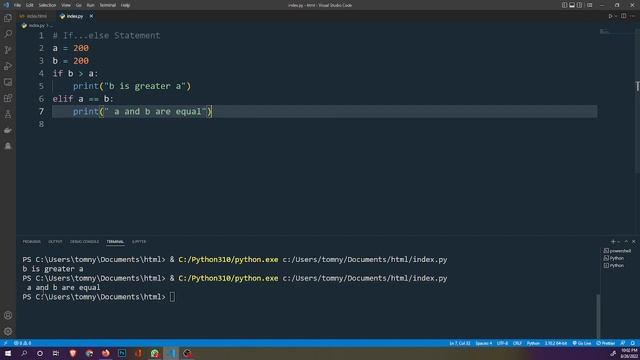Open the Testing flask view
Viewport: 640px width, 360px height.
[x=8, y=114]
